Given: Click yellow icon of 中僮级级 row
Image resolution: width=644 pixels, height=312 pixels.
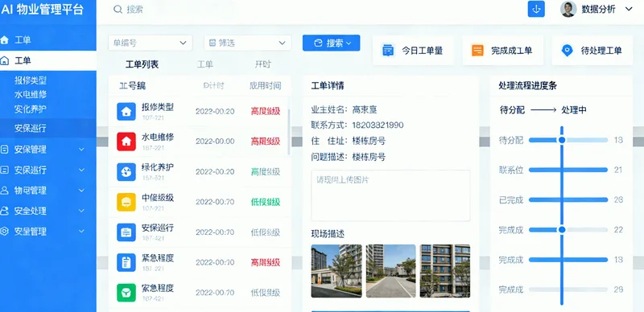Looking at the screenshot, I should point(126,202).
